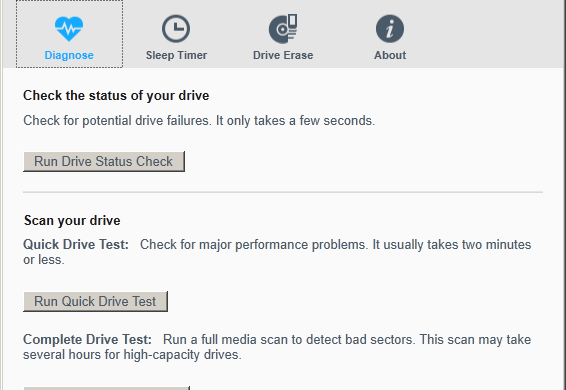Click Run Drive Status Check button
Viewport: 566px width, 390px height.
tap(104, 161)
